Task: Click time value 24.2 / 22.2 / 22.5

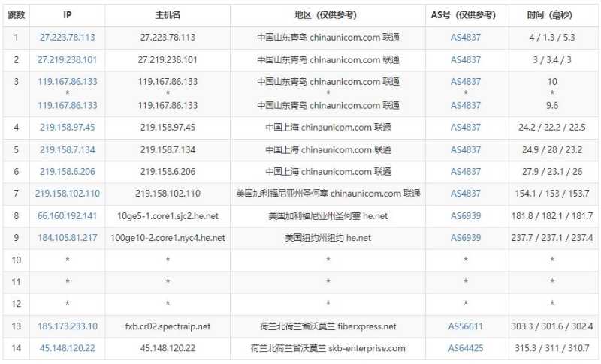Action: (552, 128)
